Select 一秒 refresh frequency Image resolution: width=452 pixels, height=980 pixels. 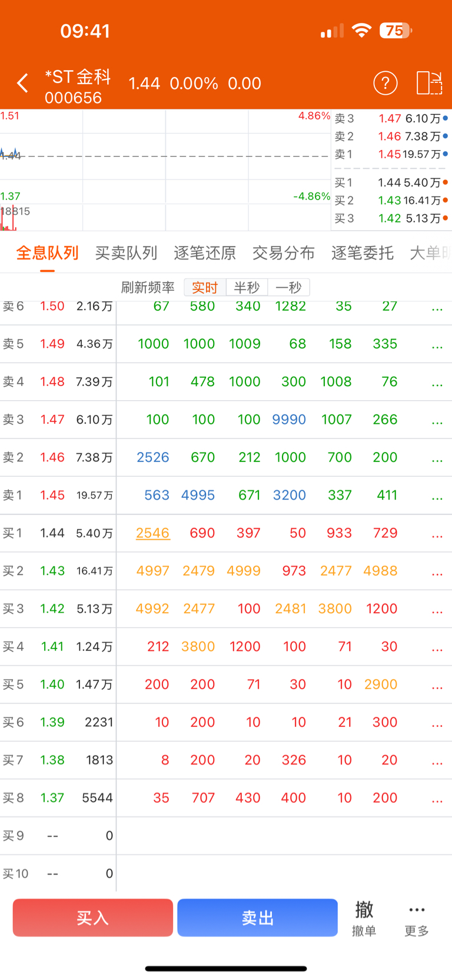click(x=288, y=287)
